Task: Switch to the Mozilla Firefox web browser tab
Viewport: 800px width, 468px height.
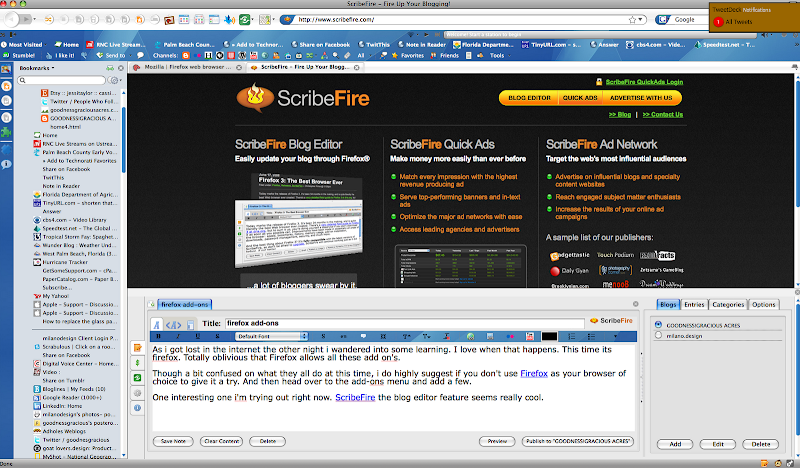Action: [187, 67]
